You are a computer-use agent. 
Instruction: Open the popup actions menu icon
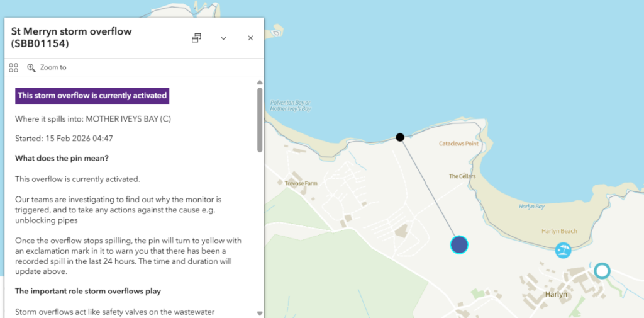pyautogui.click(x=14, y=67)
